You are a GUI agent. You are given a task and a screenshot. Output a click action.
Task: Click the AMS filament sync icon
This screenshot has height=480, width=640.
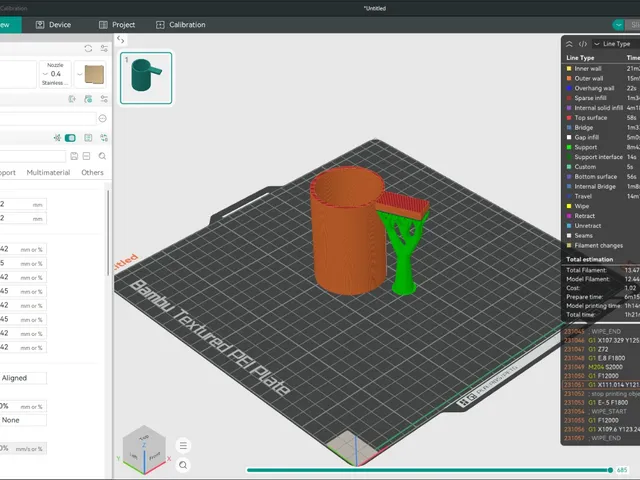point(88,99)
